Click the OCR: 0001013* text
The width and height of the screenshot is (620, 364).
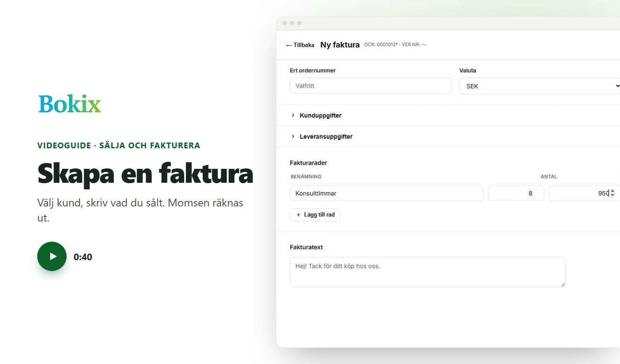point(381,45)
